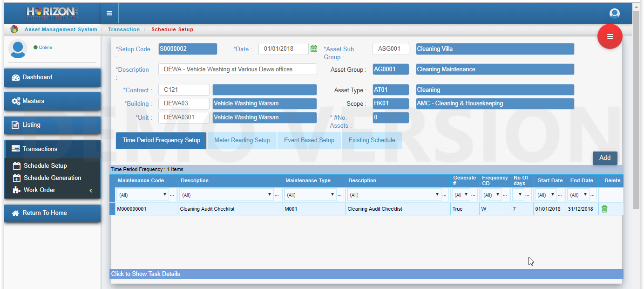Viewport: 644px width, 289px height.
Task: Click the Show Task Details bar
Action: 367,274
